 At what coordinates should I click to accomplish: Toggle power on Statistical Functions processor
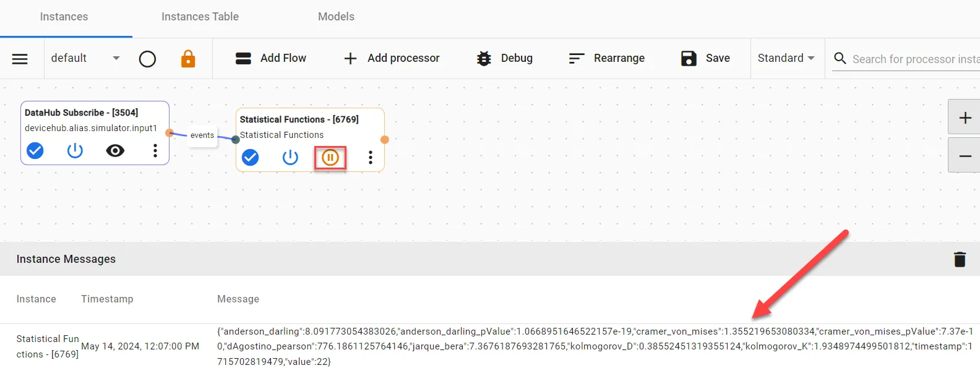click(290, 158)
